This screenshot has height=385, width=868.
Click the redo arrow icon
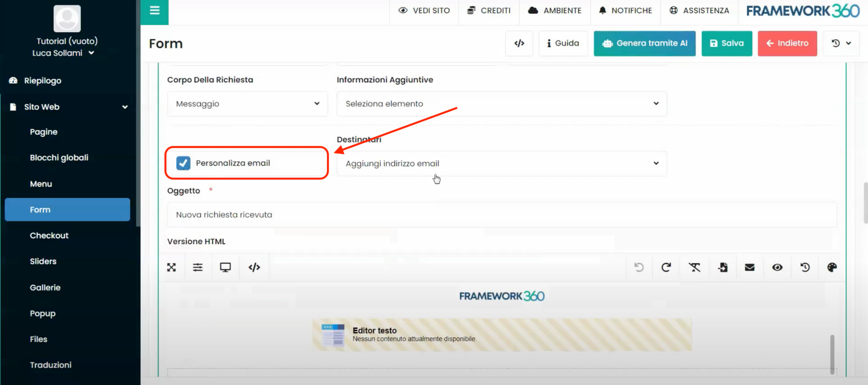pyautogui.click(x=666, y=268)
